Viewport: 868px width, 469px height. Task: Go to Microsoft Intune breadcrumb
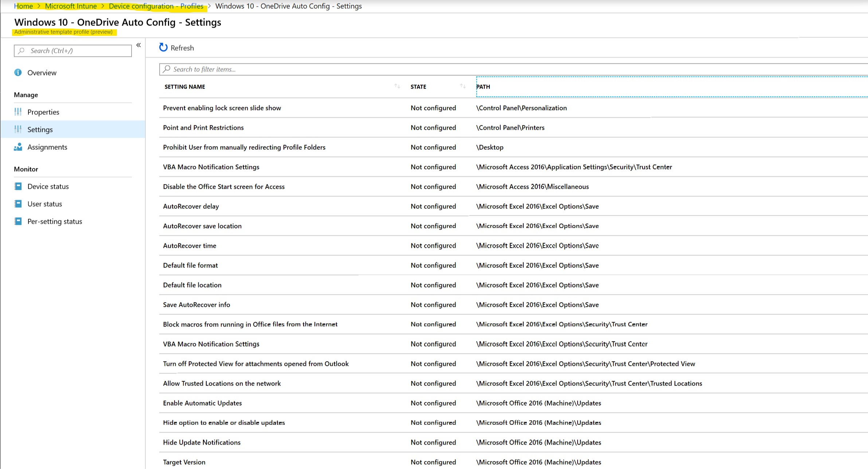tap(71, 6)
